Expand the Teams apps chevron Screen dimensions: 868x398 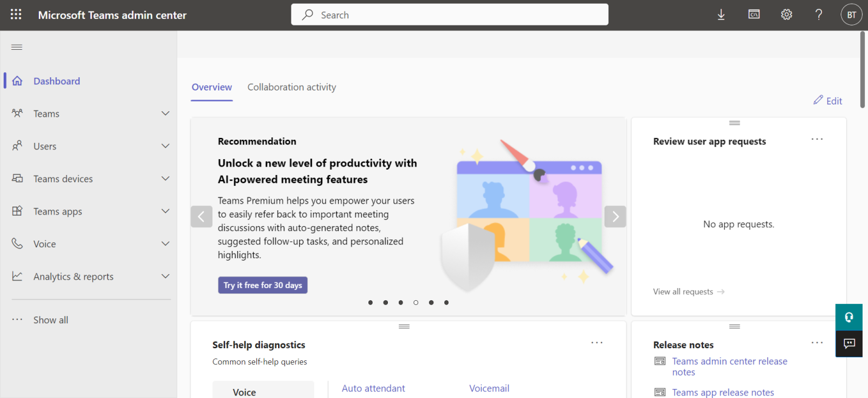165,211
